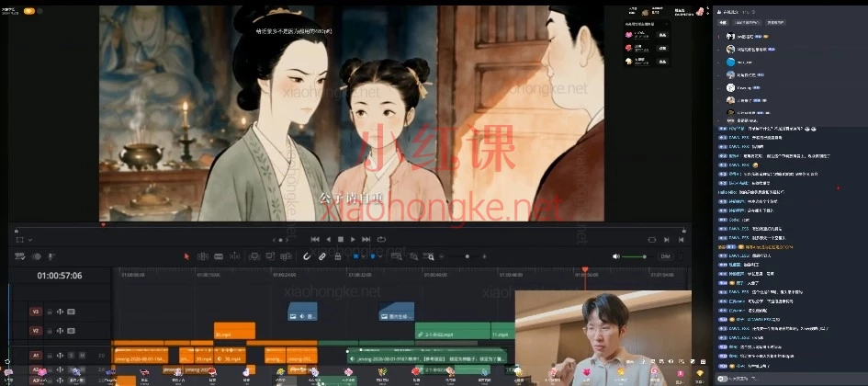Select the green 11.mp4 clip on V2
Image resolution: width=868 pixels, height=386 pixels.
tap(502, 331)
